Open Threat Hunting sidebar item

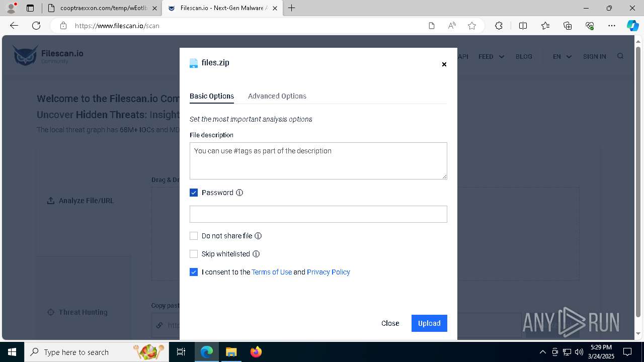pyautogui.click(x=77, y=312)
